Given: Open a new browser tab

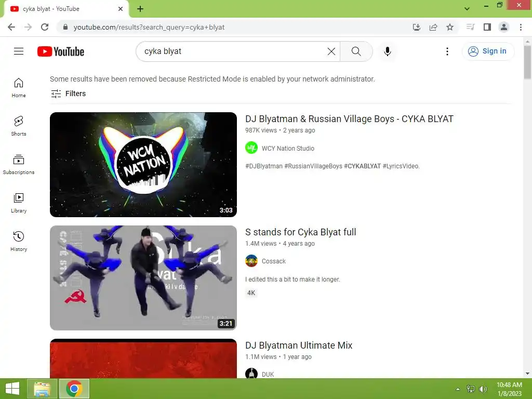Looking at the screenshot, I should 140,9.
